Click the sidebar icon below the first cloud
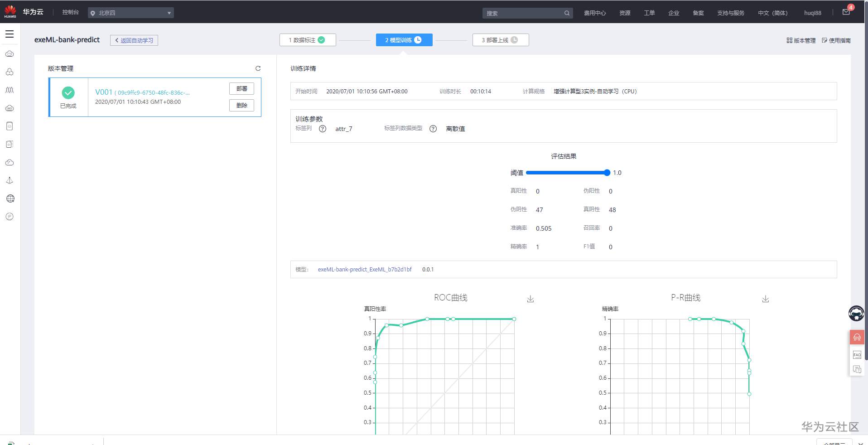 pyautogui.click(x=10, y=72)
